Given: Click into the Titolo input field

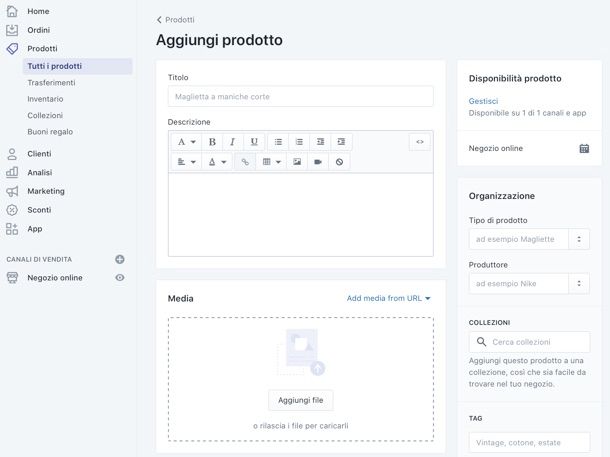Looking at the screenshot, I should [301, 96].
